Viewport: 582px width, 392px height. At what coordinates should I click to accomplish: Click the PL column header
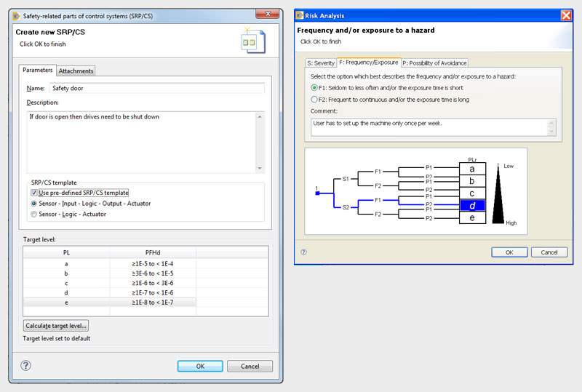tap(66, 252)
